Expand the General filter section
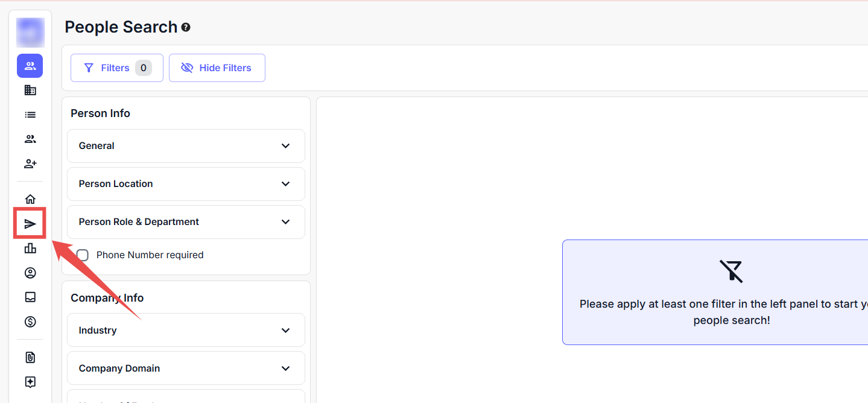Image resolution: width=868 pixels, height=403 pixels. [186, 146]
